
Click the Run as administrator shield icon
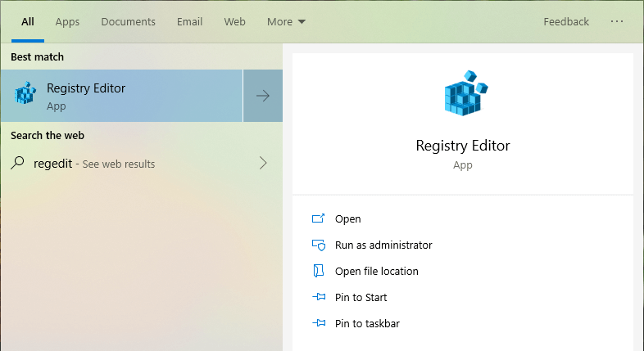pyautogui.click(x=319, y=245)
